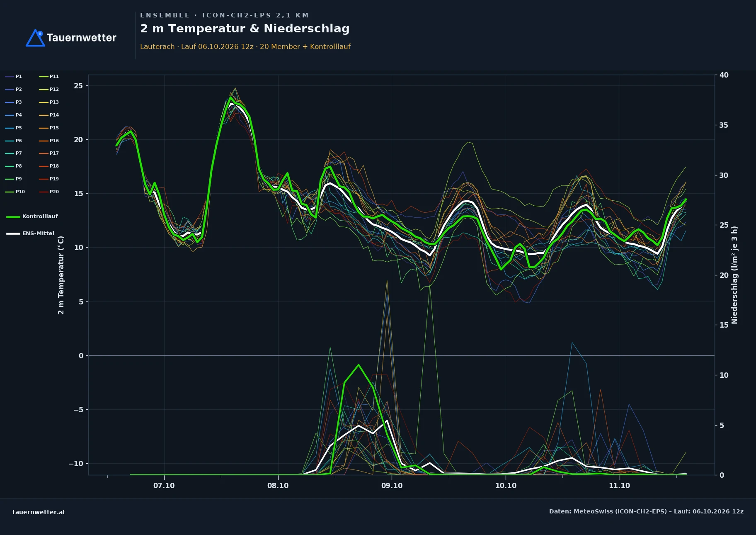
Task: Click the green Kontrolllauf line swatch
Action: 13,217
